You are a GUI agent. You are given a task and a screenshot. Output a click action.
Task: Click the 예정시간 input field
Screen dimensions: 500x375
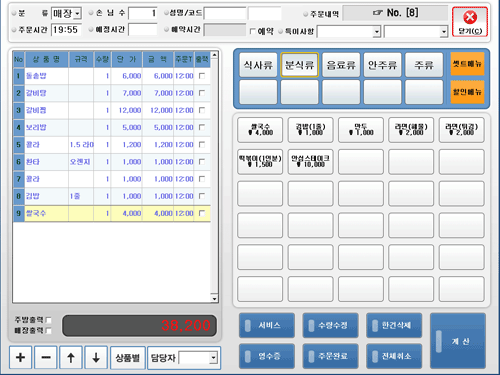click(x=143, y=30)
